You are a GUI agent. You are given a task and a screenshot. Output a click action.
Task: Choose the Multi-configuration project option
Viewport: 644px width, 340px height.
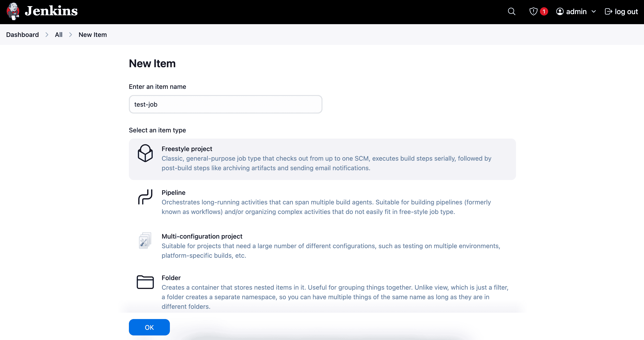[202, 236]
